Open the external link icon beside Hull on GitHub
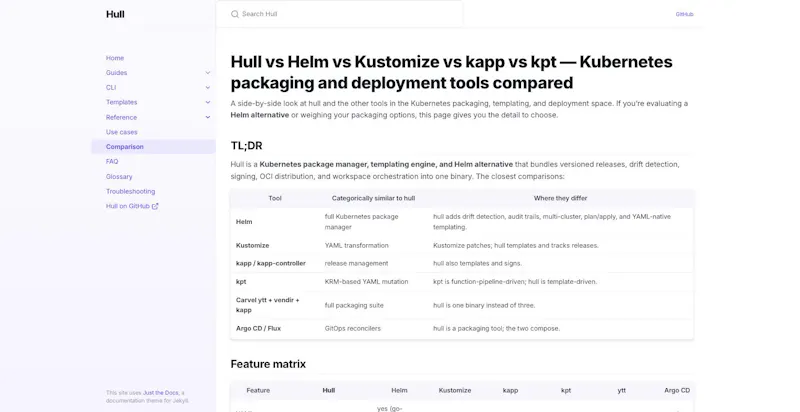Screen dimensions: 800x412 (155, 207)
